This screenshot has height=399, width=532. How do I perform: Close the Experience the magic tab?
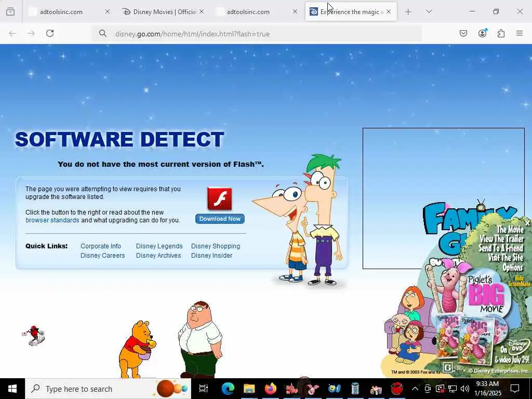(x=389, y=11)
